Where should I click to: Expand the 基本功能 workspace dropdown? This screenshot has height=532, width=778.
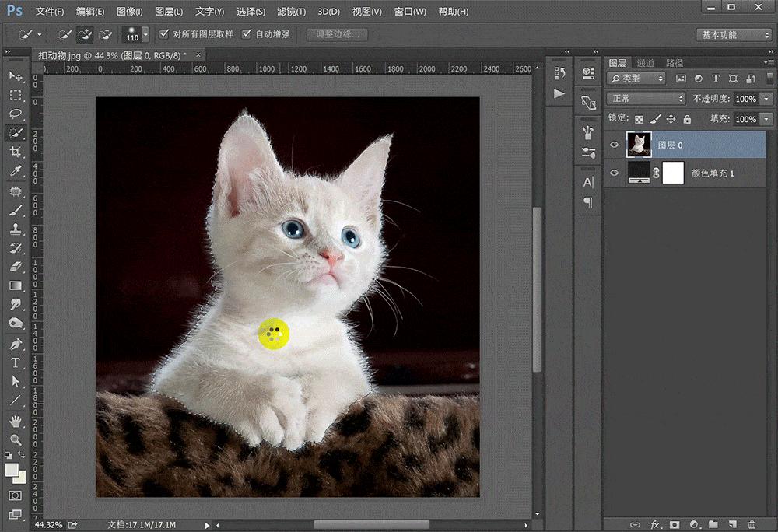(x=734, y=35)
